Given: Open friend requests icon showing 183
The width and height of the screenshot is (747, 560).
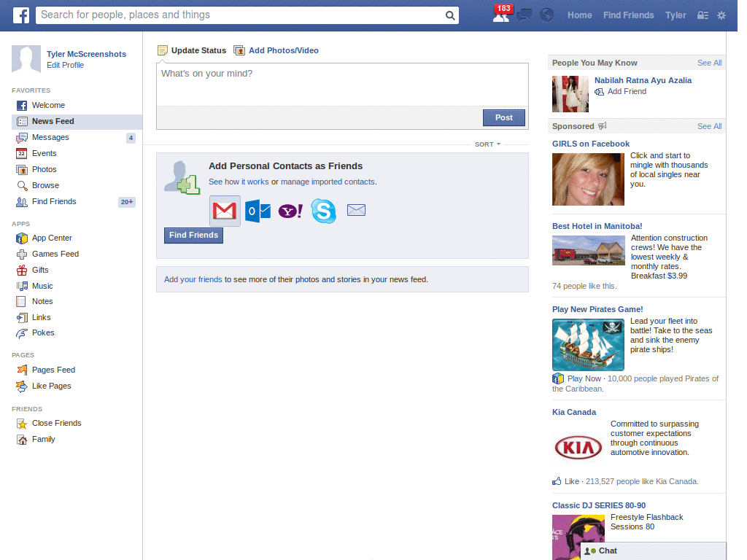Looking at the screenshot, I should (x=500, y=15).
